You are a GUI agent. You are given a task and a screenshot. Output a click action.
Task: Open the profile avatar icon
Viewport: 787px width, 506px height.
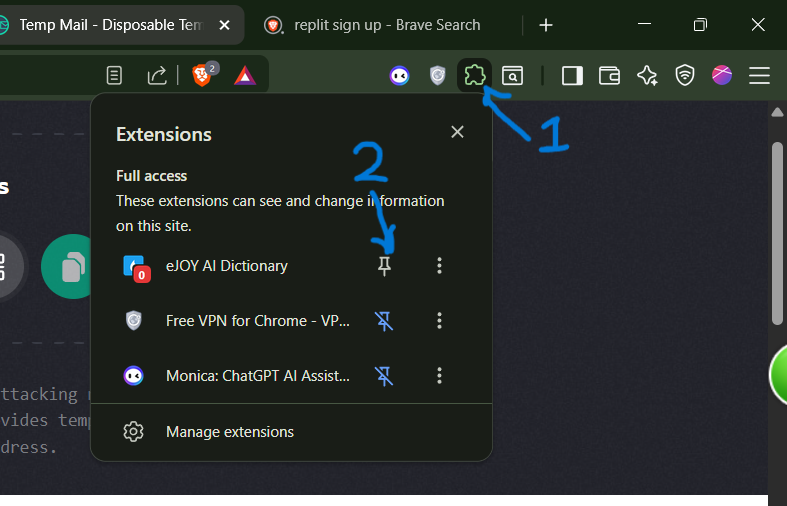722,75
